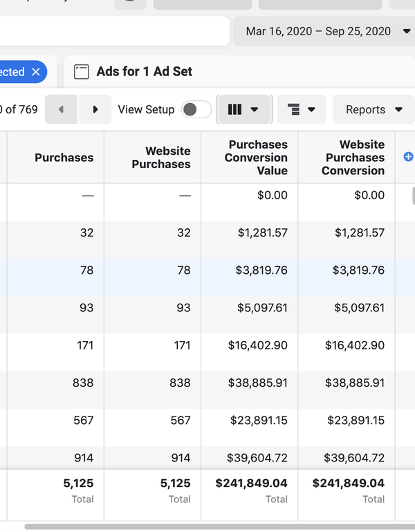Viewport: 415px width, 532px height.
Task: Open the date range Mar 16 – Sep 25 picker
Action: pos(324,31)
